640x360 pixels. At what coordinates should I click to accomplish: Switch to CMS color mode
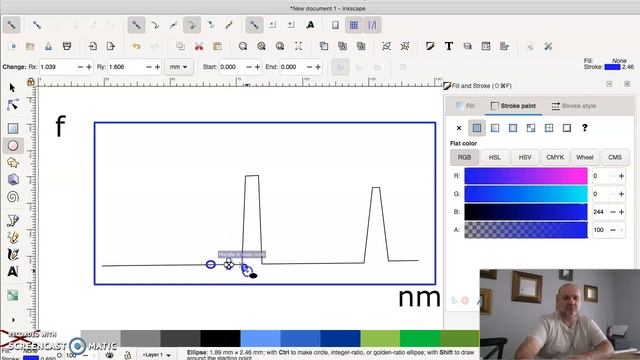[x=615, y=158]
